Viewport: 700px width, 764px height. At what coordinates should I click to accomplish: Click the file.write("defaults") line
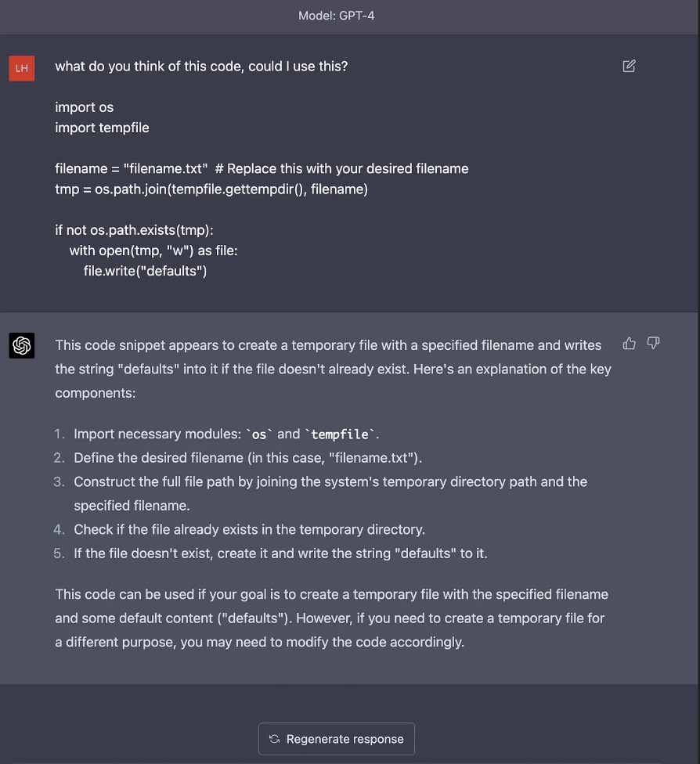pos(146,271)
